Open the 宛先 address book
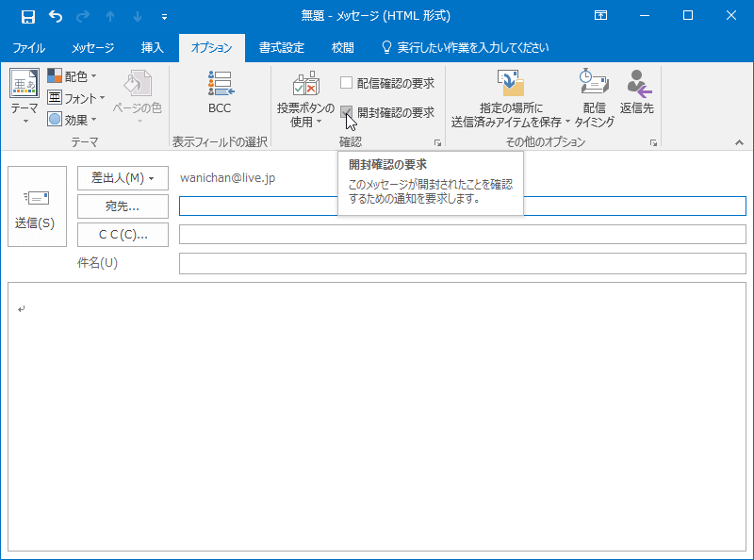Screen dimensions: 754x560 pyautogui.click(x=121, y=206)
